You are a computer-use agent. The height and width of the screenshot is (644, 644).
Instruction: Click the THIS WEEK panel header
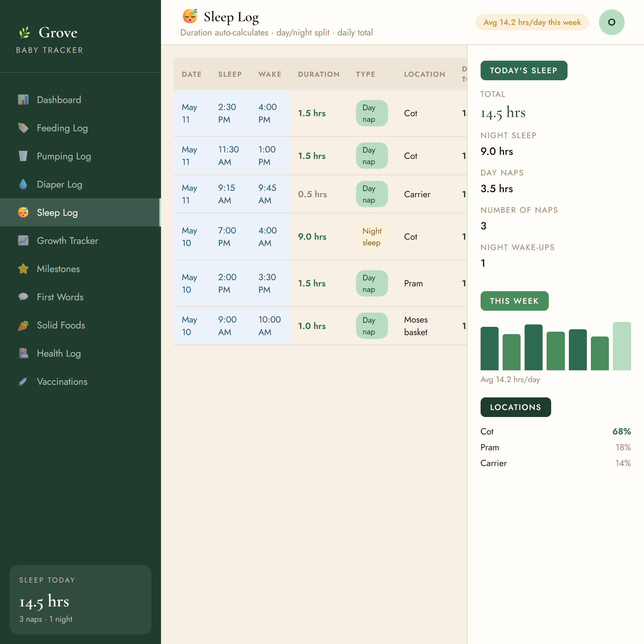pos(514,301)
